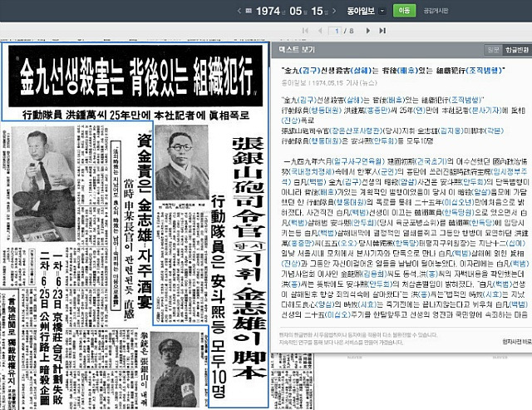Select the year 1974 field

pos(268,11)
